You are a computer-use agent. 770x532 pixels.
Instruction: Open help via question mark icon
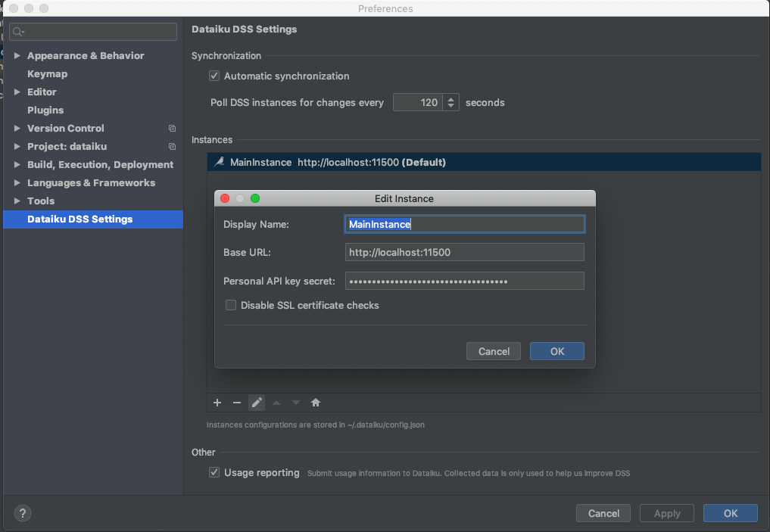coord(22,513)
